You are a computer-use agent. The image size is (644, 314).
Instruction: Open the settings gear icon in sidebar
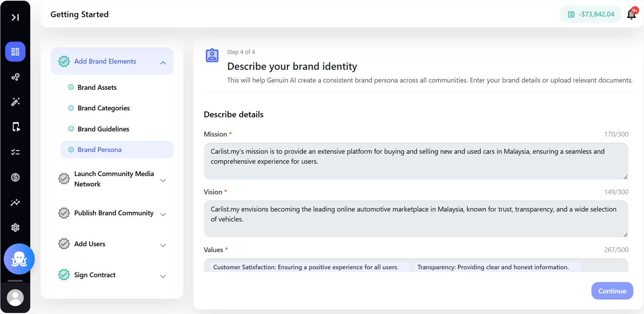coord(15,227)
